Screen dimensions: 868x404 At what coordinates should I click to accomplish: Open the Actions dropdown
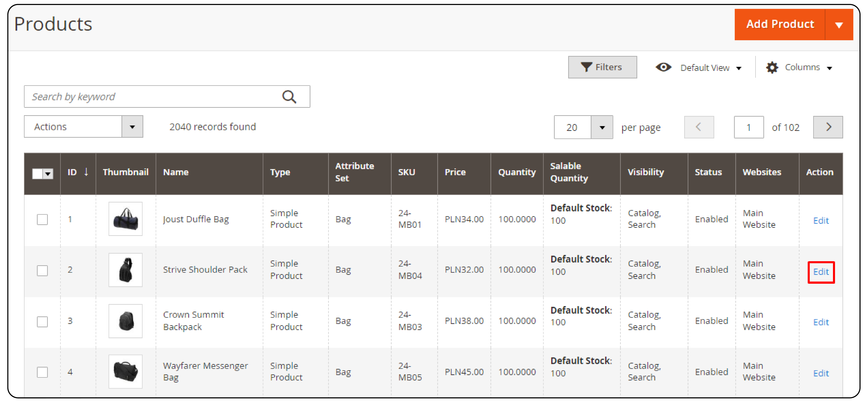pos(83,127)
